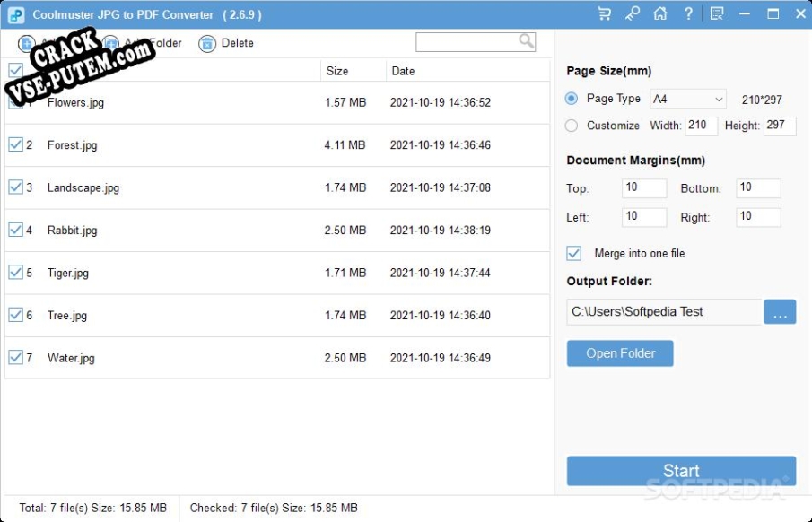Screen dimensions: 812x522
Task: Click the Left margin field
Action: (644, 217)
